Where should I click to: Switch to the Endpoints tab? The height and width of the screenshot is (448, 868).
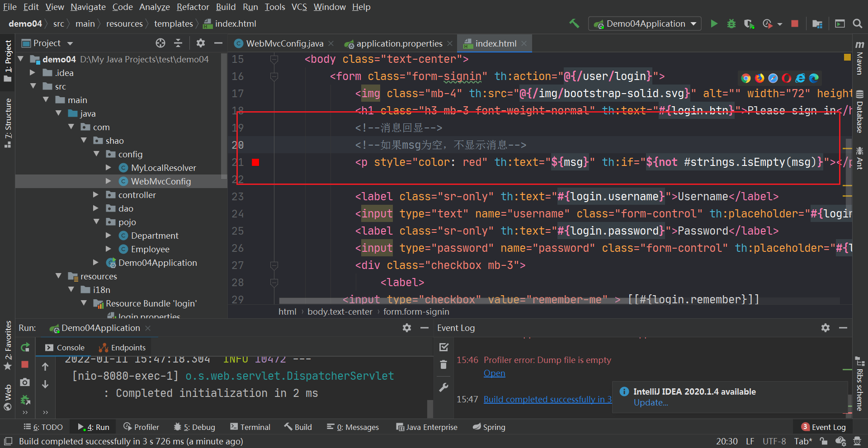point(122,348)
